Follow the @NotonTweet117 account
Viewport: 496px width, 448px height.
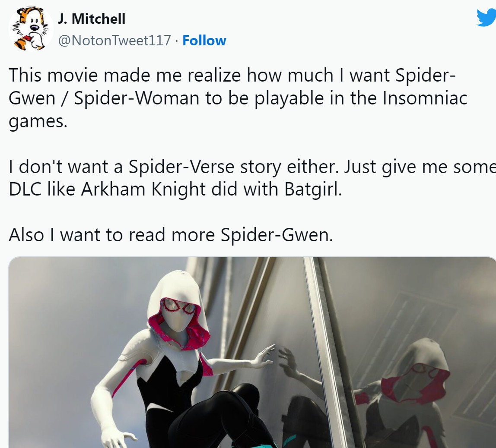(204, 41)
